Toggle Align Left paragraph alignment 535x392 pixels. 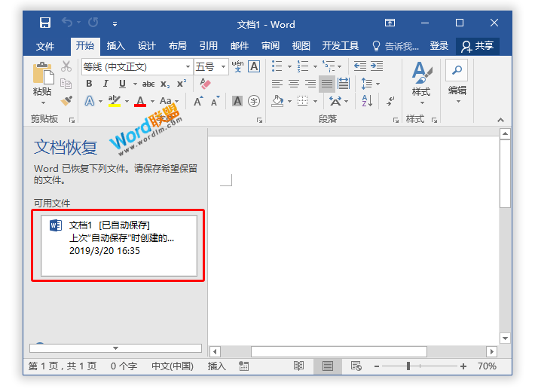(277, 84)
